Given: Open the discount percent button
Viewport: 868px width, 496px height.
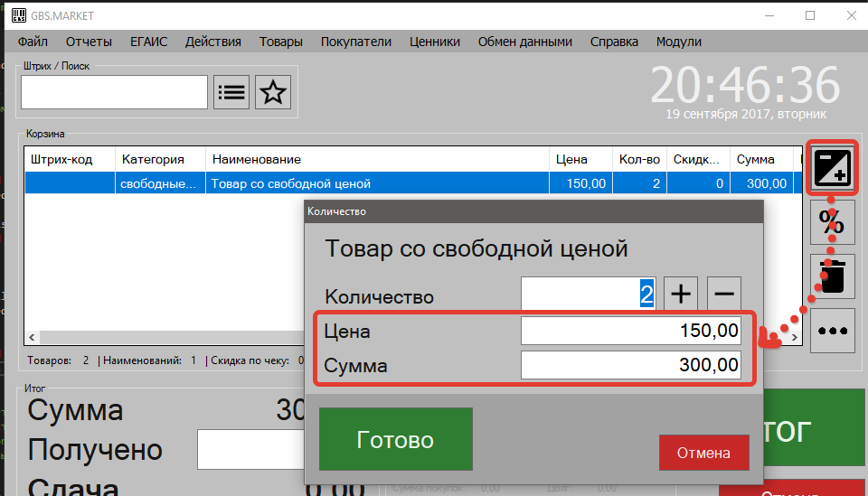Looking at the screenshot, I should tap(832, 221).
